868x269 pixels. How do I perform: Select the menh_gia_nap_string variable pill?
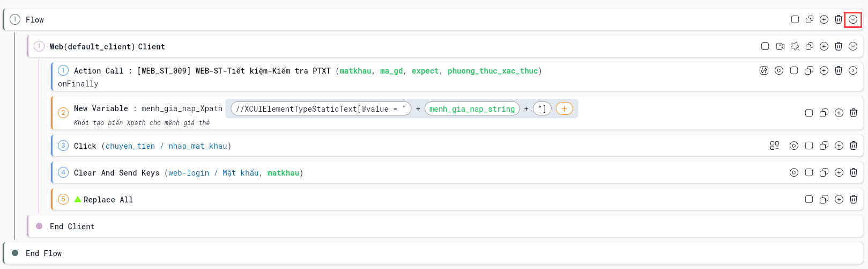click(x=472, y=109)
